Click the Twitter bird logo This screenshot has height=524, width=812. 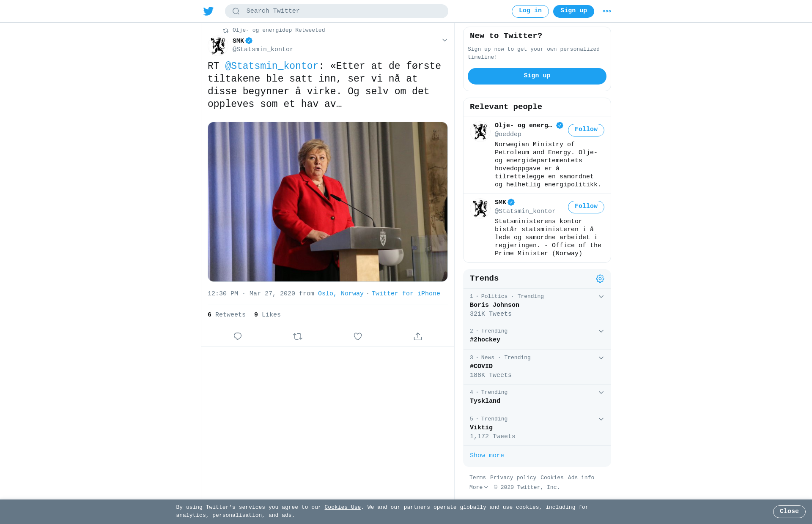[208, 11]
